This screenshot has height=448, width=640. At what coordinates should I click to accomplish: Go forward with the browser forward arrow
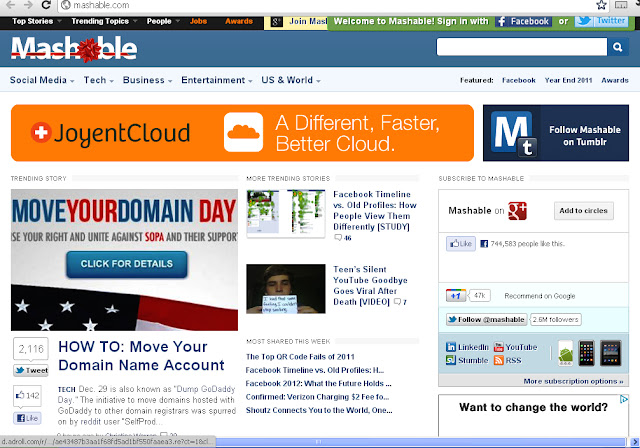click(28, 5)
